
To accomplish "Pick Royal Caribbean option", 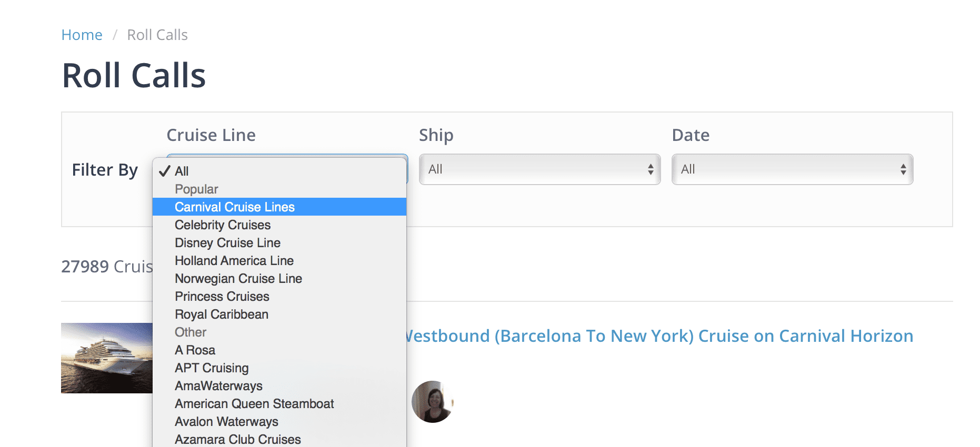I will pos(279,314).
